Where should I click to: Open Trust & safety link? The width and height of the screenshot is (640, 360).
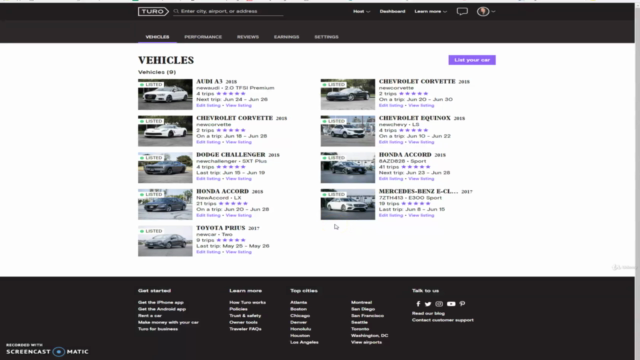tap(245, 316)
